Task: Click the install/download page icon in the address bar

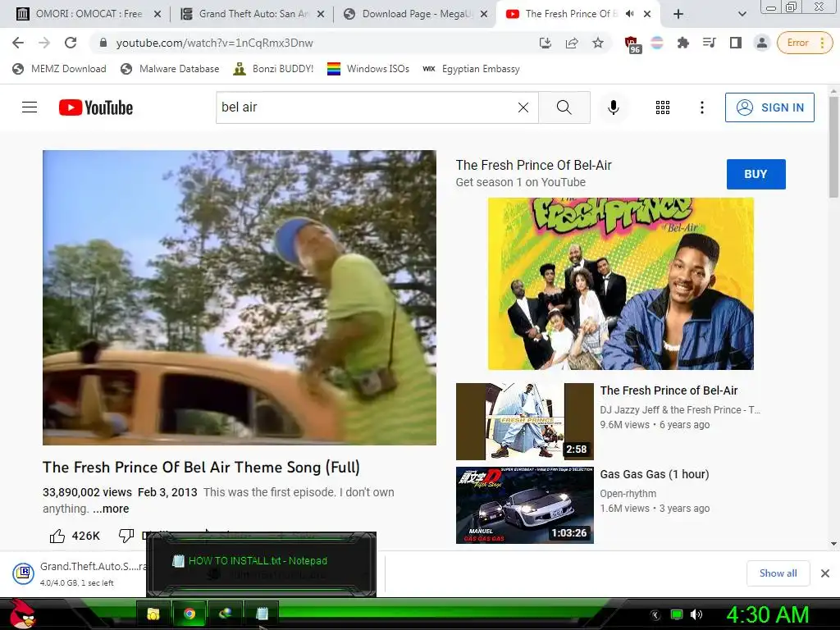Action: [546, 43]
